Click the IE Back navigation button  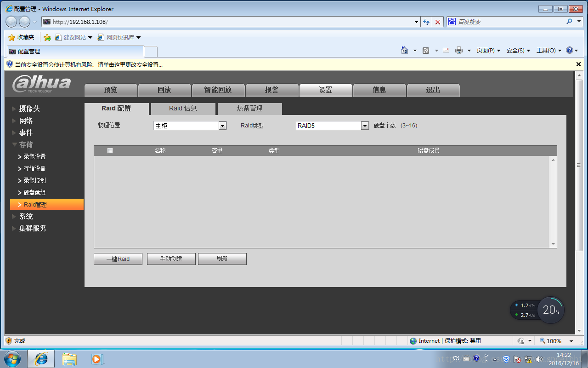coord(11,22)
